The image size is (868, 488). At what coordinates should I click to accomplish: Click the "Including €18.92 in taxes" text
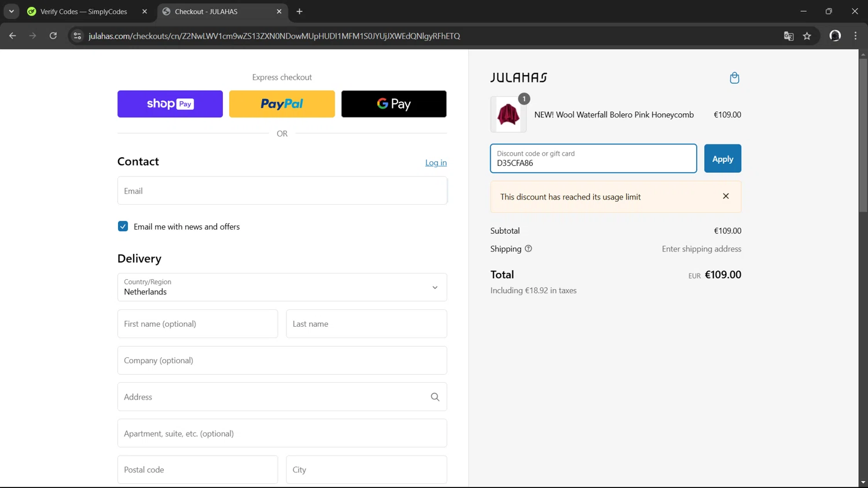coord(534,290)
